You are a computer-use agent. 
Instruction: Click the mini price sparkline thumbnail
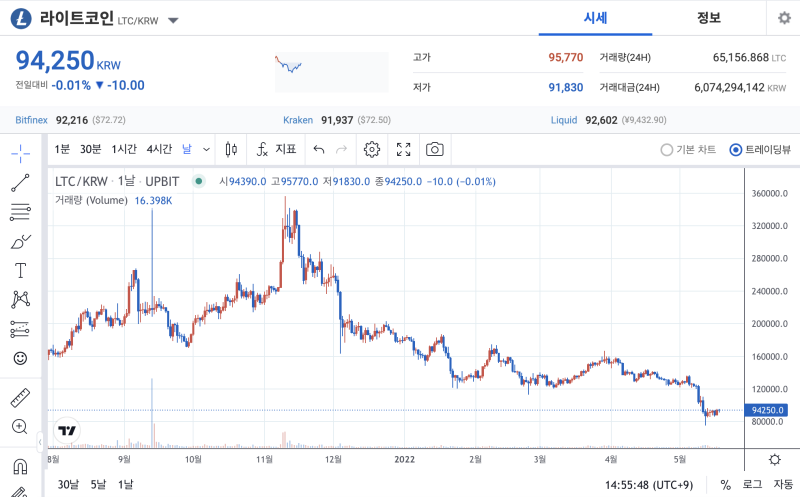point(332,72)
